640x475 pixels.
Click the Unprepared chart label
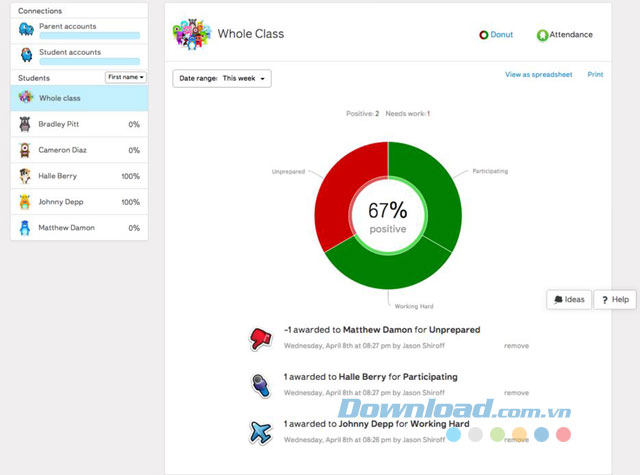point(288,172)
